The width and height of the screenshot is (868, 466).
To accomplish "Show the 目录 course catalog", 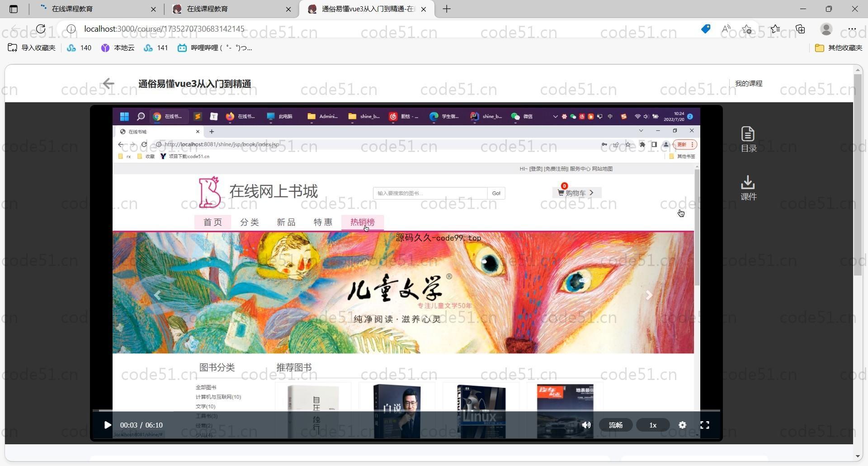I will pyautogui.click(x=749, y=139).
